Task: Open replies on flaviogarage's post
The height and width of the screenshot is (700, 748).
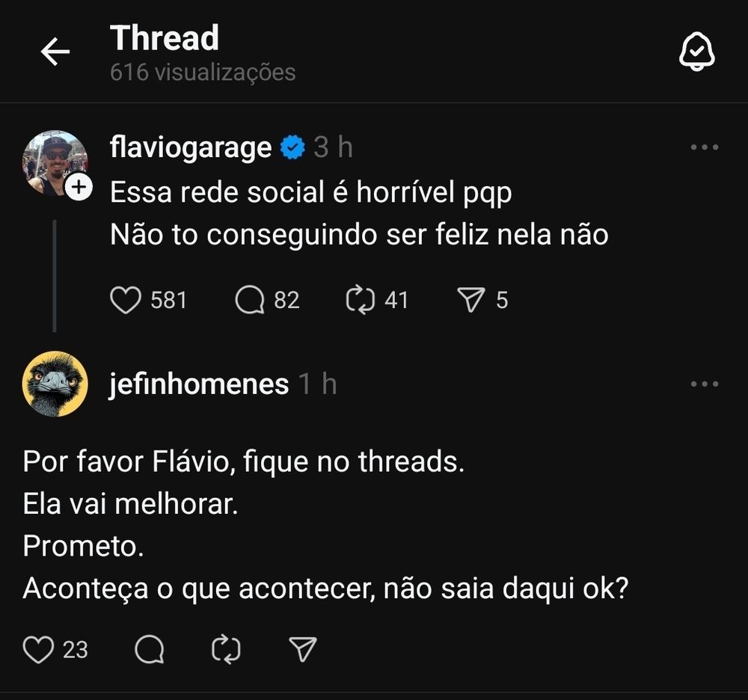Action: pyautogui.click(x=250, y=300)
